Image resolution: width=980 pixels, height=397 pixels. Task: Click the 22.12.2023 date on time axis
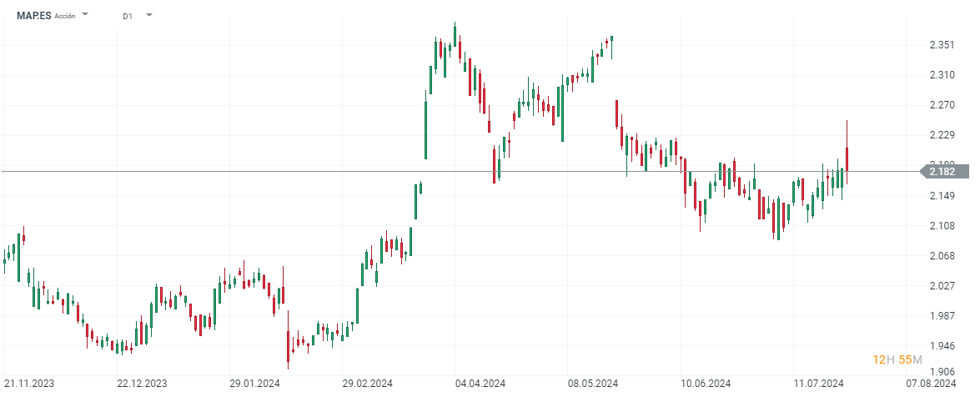(x=142, y=384)
